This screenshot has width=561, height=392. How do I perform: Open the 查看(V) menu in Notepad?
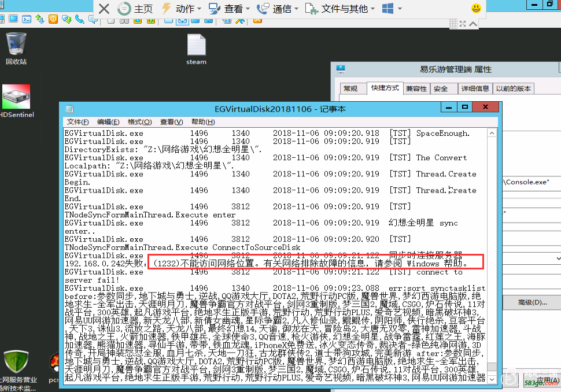point(171,122)
